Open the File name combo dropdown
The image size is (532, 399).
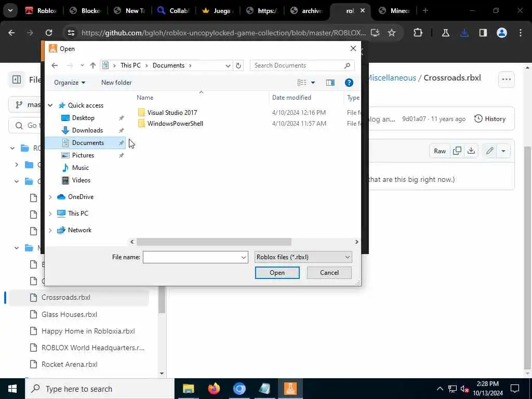pos(243,257)
